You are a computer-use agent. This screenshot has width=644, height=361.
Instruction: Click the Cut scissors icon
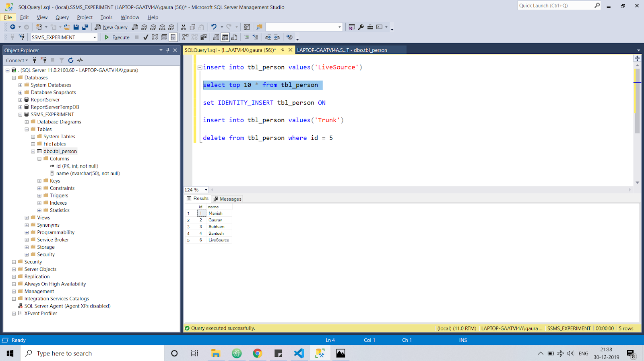click(x=184, y=27)
